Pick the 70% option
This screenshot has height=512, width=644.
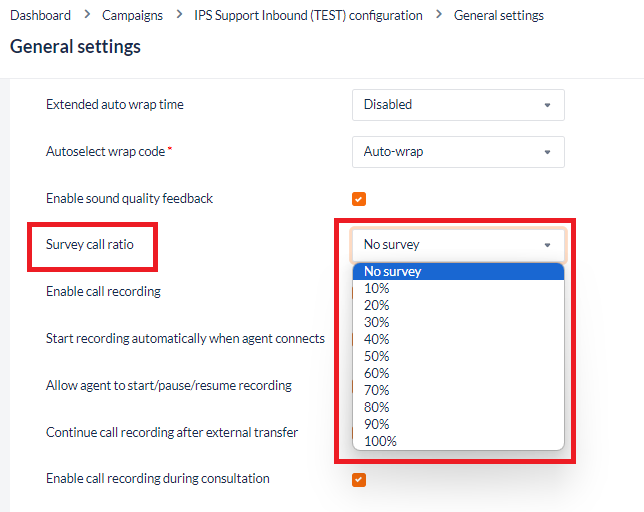click(x=377, y=390)
